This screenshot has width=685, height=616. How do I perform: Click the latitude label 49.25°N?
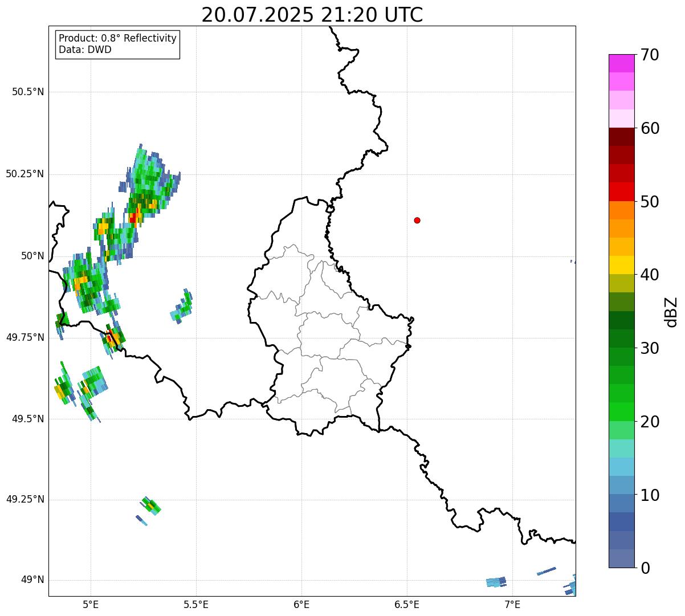click(x=25, y=500)
